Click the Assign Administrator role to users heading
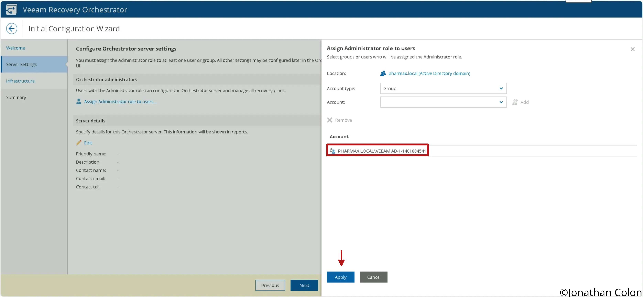This screenshot has width=644, height=297. coord(371,48)
